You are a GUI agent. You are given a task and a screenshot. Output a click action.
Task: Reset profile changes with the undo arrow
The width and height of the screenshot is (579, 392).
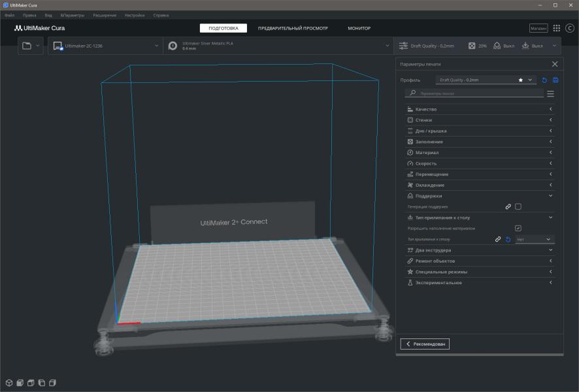click(x=544, y=80)
